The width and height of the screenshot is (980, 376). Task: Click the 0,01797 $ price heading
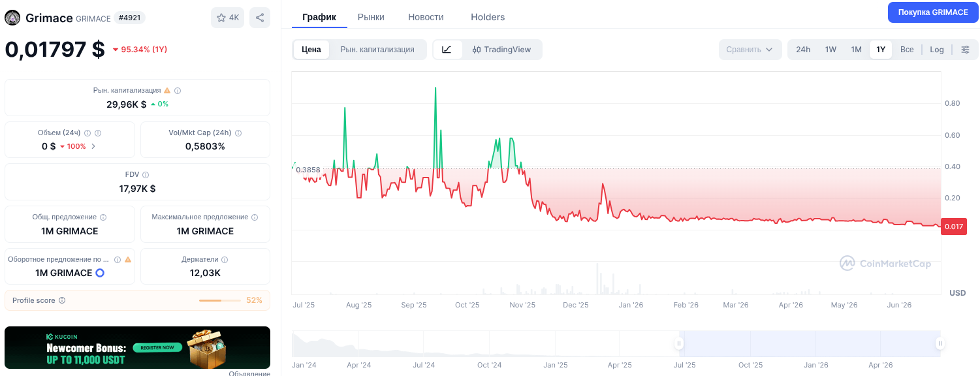click(55, 49)
